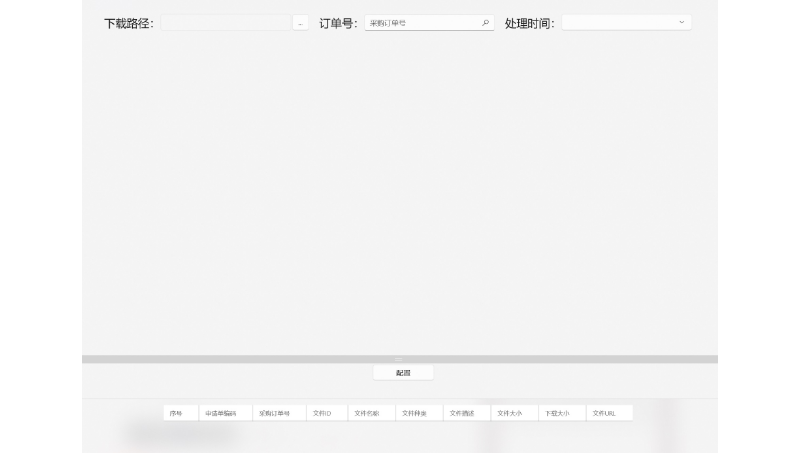Viewport: 800px width, 453px height.
Task: Click the 采购订单号 column header
Action: click(275, 413)
